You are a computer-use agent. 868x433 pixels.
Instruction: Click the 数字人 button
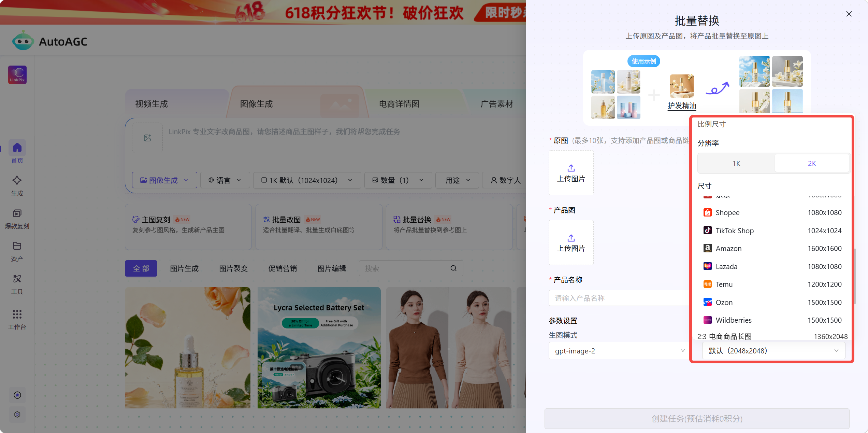(505, 180)
